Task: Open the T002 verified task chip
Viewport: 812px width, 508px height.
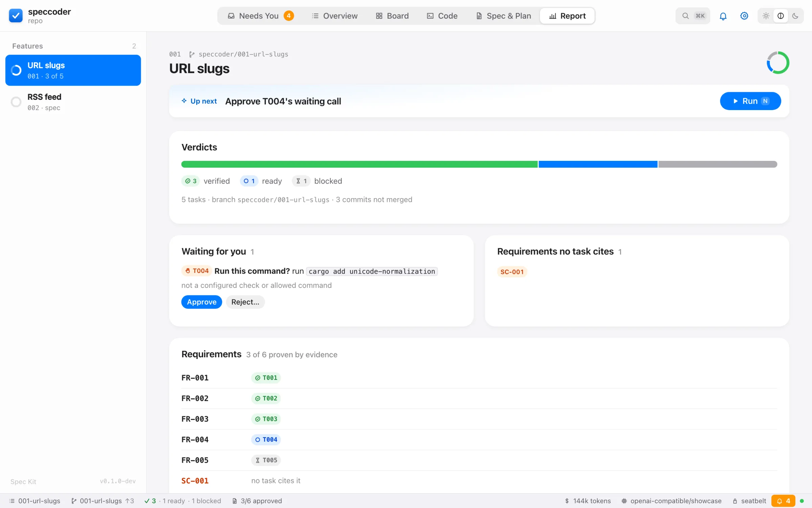Action: point(266,398)
